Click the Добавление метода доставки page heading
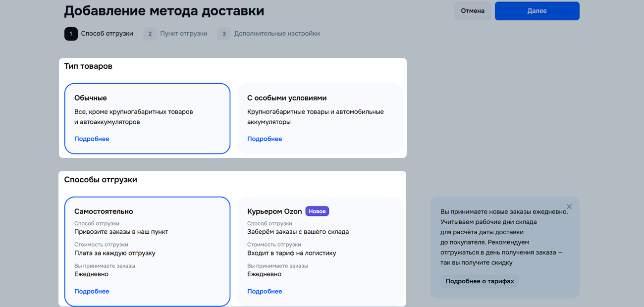The width and height of the screenshot is (644, 307). click(164, 11)
